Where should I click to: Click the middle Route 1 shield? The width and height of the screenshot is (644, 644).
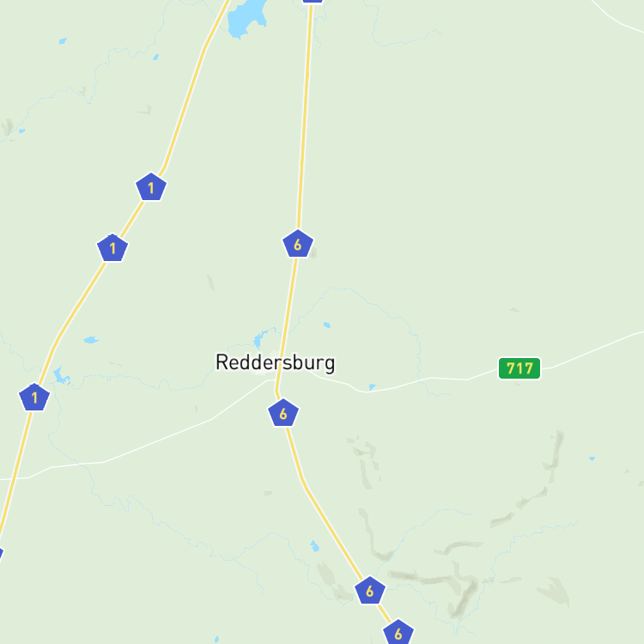coord(112,247)
